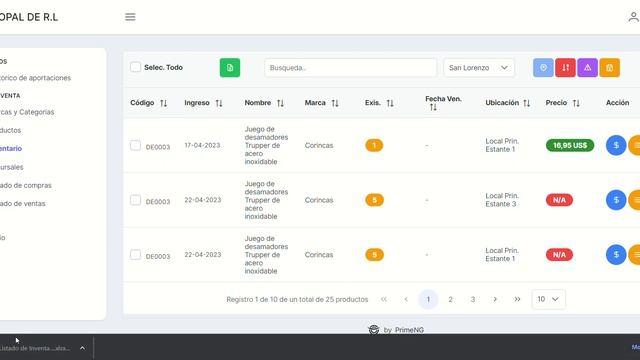Go to page 2
This screenshot has height=360, width=640.
pos(451,299)
